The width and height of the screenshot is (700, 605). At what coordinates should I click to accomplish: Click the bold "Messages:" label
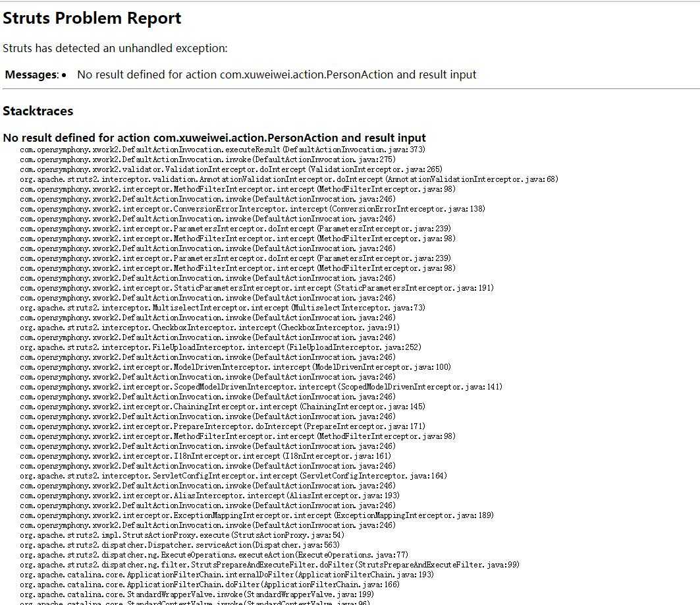click(32, 74)
